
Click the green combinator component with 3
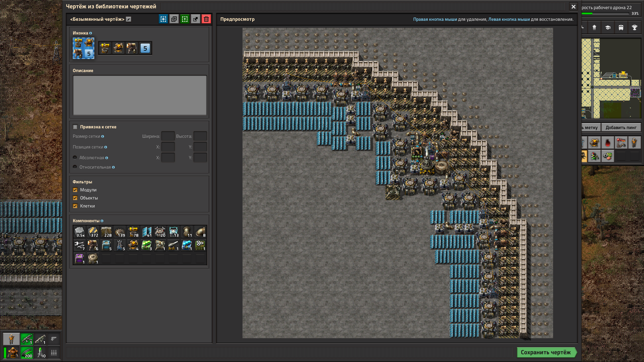147,245
